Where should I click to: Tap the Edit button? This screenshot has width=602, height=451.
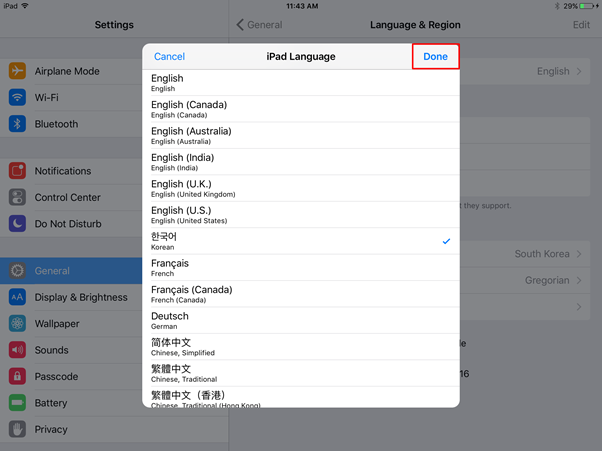tap(581, 25)
